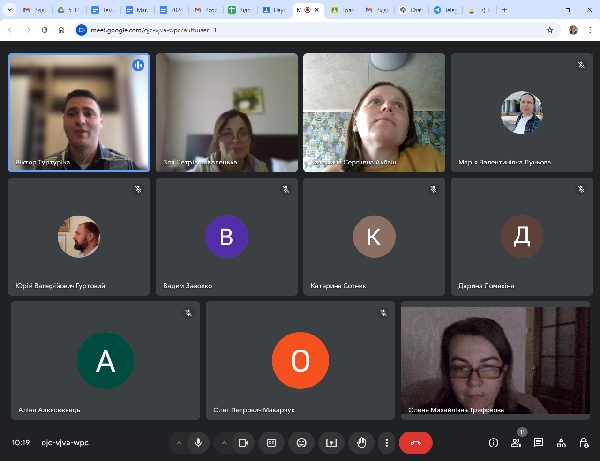This screenshot has height=461, width=600.
Task: Click the meet.google.com address bar
Action: coord(300,30)
